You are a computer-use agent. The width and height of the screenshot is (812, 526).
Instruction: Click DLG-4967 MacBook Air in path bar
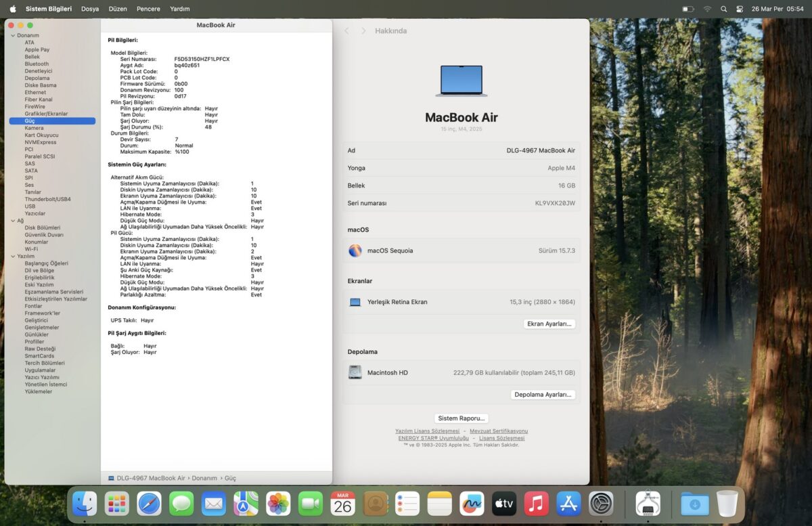tap(150, 478)
